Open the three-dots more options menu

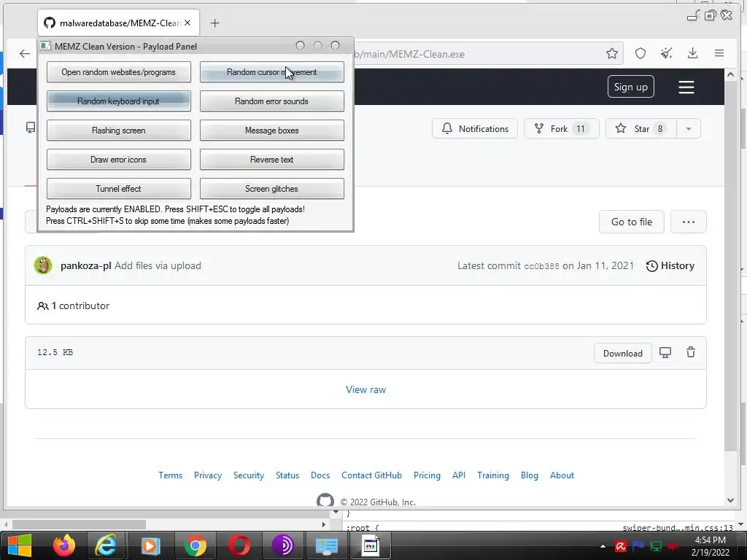point(689,222)
